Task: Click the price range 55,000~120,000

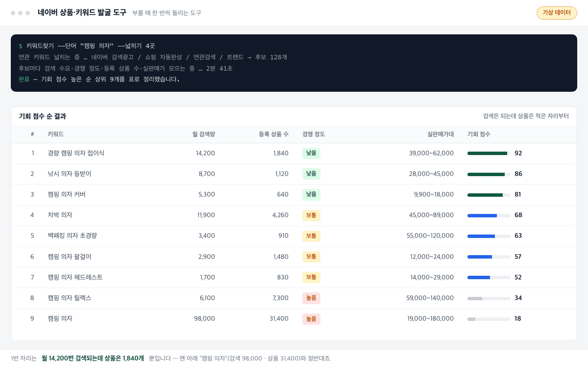Action: coord(430,236)
